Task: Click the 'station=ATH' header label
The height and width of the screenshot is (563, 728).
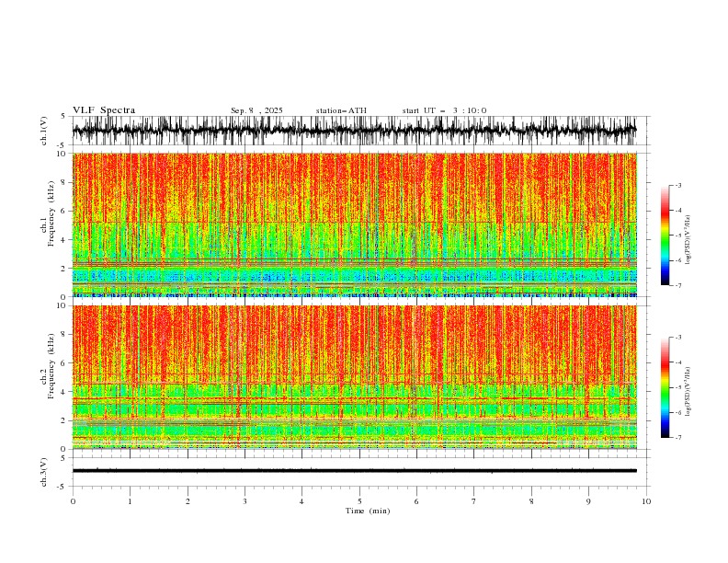Action: [341, 110]
